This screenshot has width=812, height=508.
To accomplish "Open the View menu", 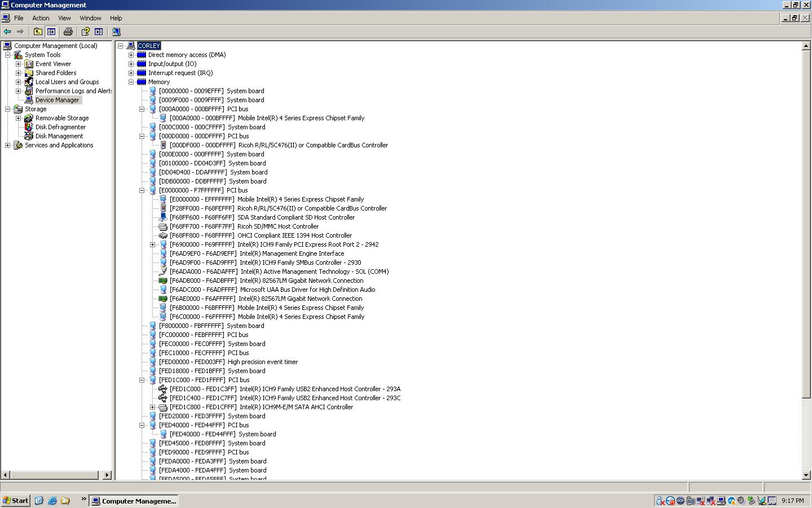I will tap(64, 18).
